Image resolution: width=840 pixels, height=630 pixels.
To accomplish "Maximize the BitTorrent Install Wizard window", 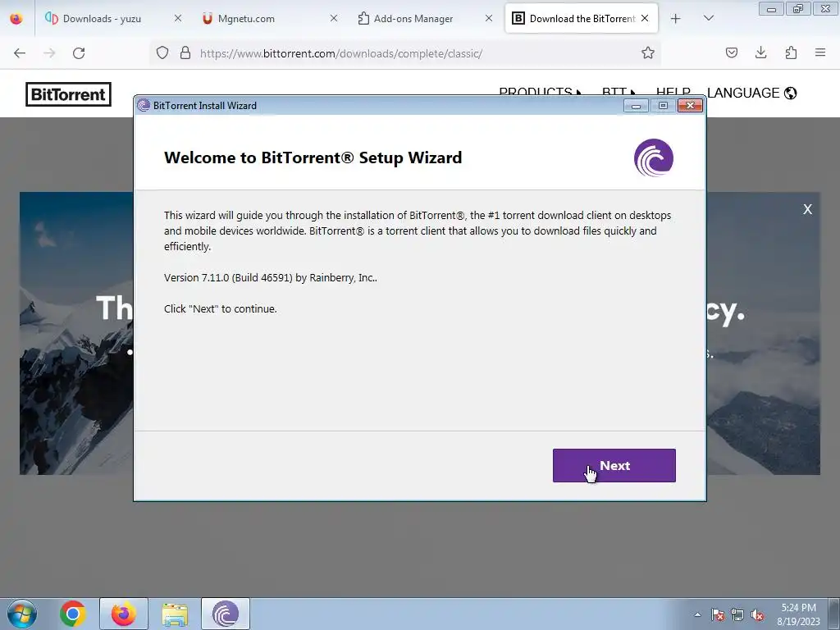I will pyautogui.click(x=663, y=106).
